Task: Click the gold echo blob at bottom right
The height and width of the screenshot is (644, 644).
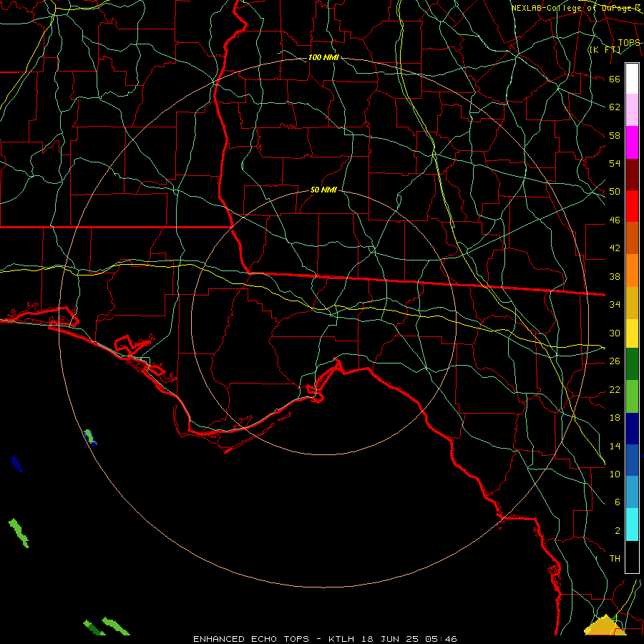Action: pos(605,626)
